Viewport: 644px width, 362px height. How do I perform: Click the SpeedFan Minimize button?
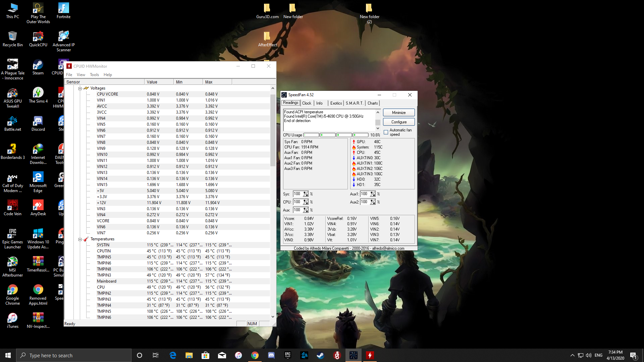(399, 113)
